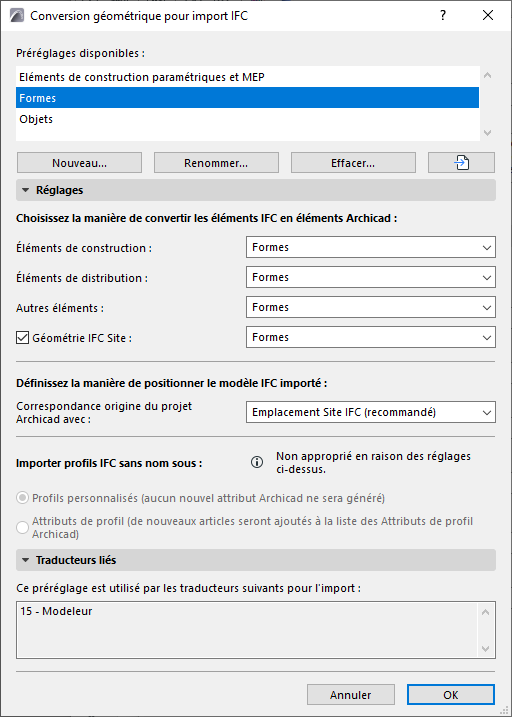Open the Éléments de distribution dropdown
The height and width of the screenshot is (717, 512).
pos(371,278)
